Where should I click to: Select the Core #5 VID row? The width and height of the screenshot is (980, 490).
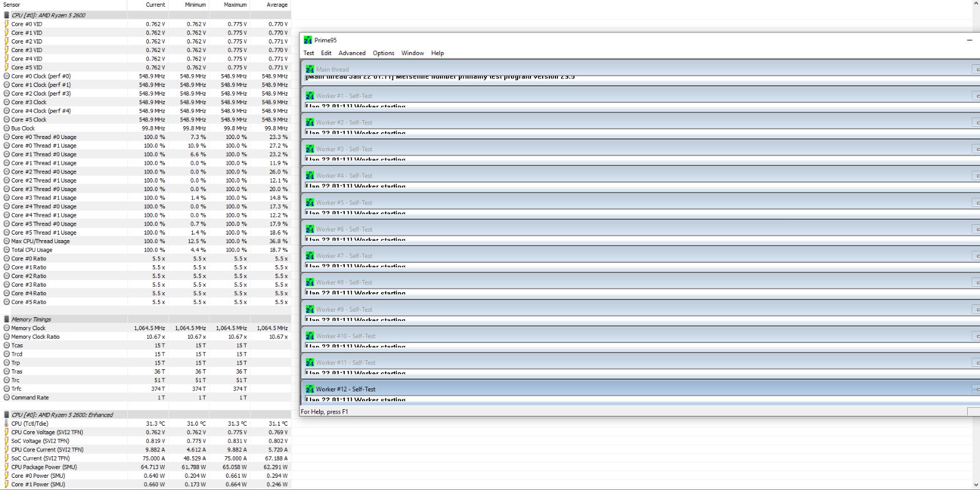pos(145,67)
